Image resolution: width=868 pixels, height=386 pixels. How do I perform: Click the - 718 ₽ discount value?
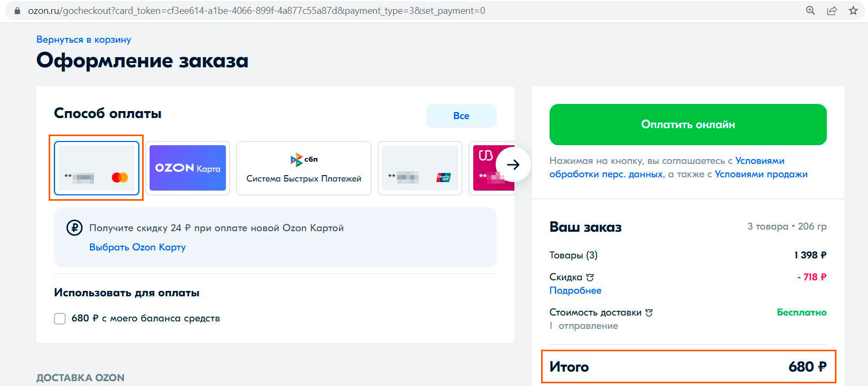click(x=811, y=277)
